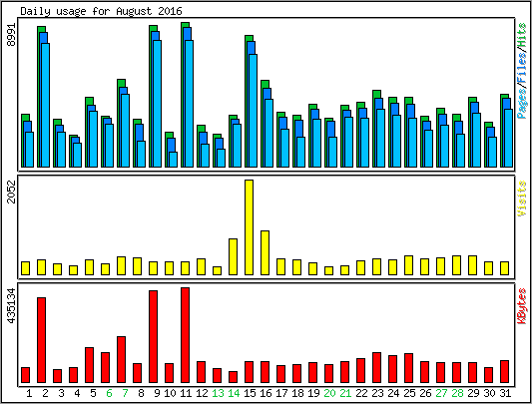Click green weekend day label 7
Image resolution: width=532 pixels, height=404 pixels.
click(x=125, y=393)
